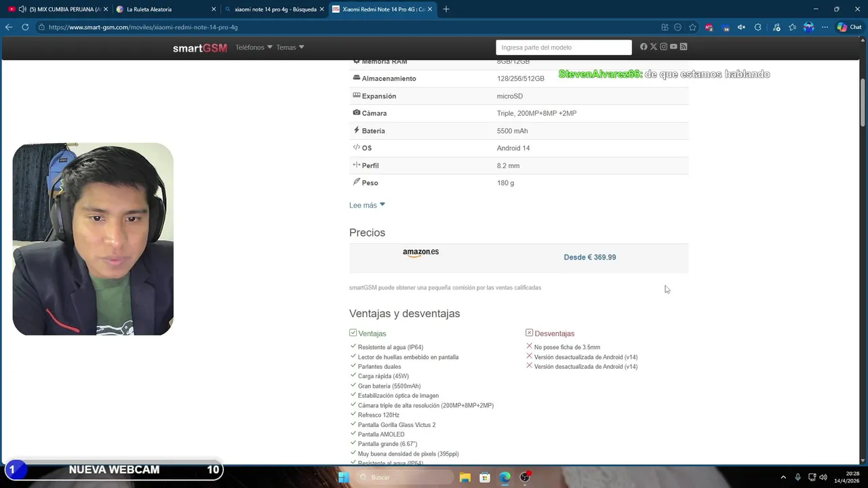Open the browser Settings and more menu
The image size is (868, 488).
point(825,27)
